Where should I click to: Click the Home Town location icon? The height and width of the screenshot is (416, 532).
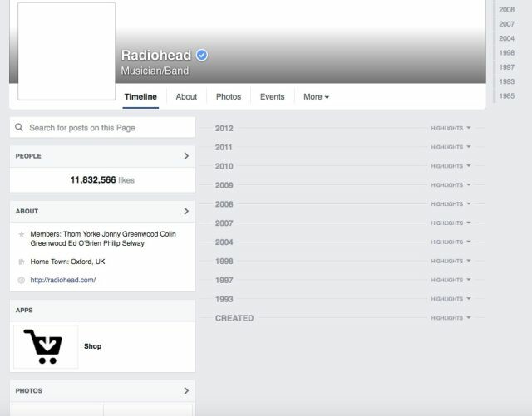21,262
